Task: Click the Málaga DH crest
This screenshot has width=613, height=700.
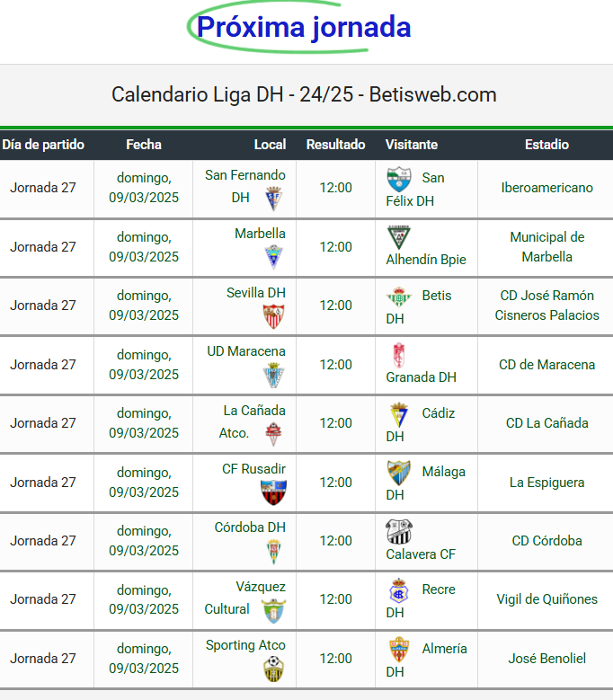Action: pyautogui.click(x=399, y=474)
